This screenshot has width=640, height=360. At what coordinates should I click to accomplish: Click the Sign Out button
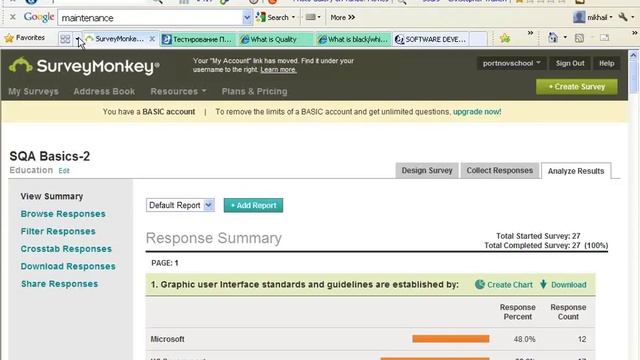point(570,63)
